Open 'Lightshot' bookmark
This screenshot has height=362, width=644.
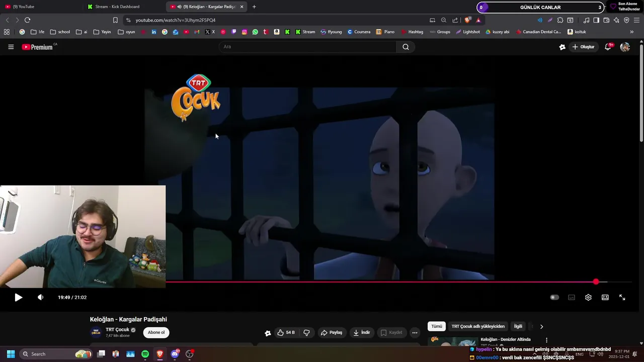pyautogui.click(x=468, y=32)
